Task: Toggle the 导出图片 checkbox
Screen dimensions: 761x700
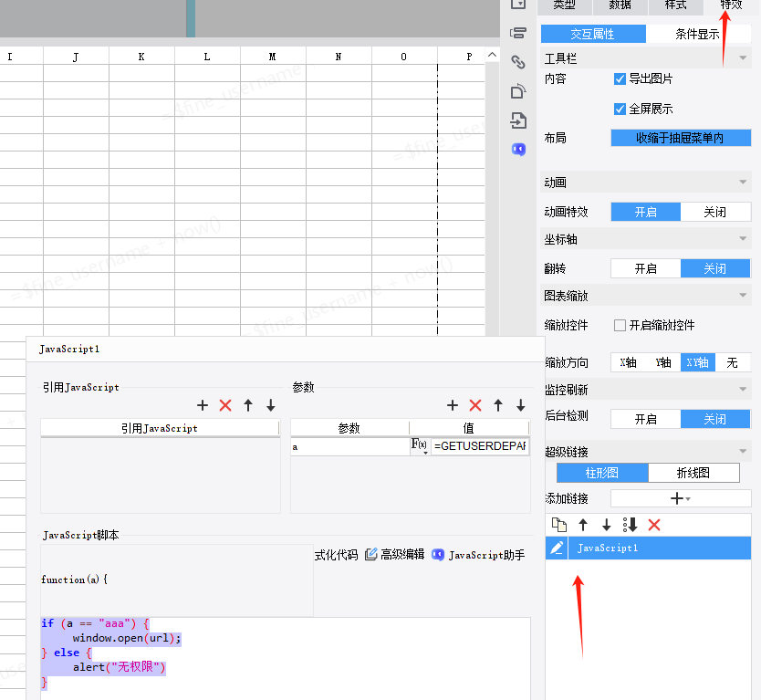Action: (x=620, y=78)
